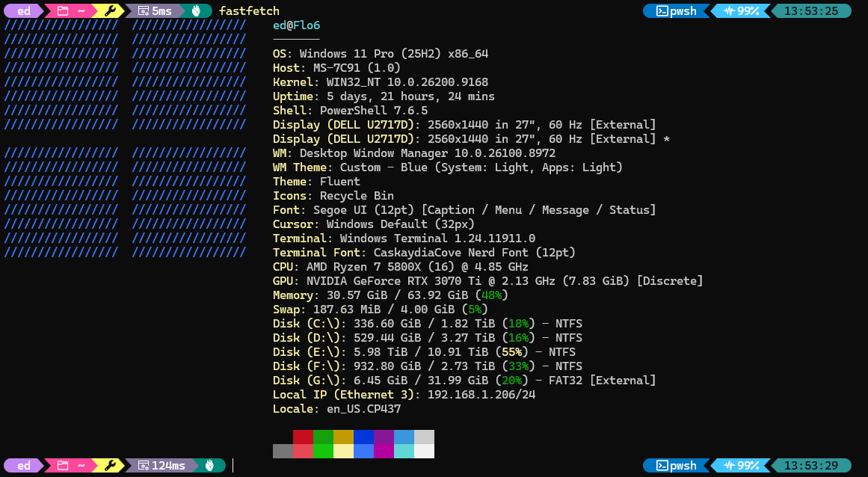Image resolution: width=868 pixels, height=477 pixels.
Task: Click the hand icon next to 5ms
Action: coord(196,11)
